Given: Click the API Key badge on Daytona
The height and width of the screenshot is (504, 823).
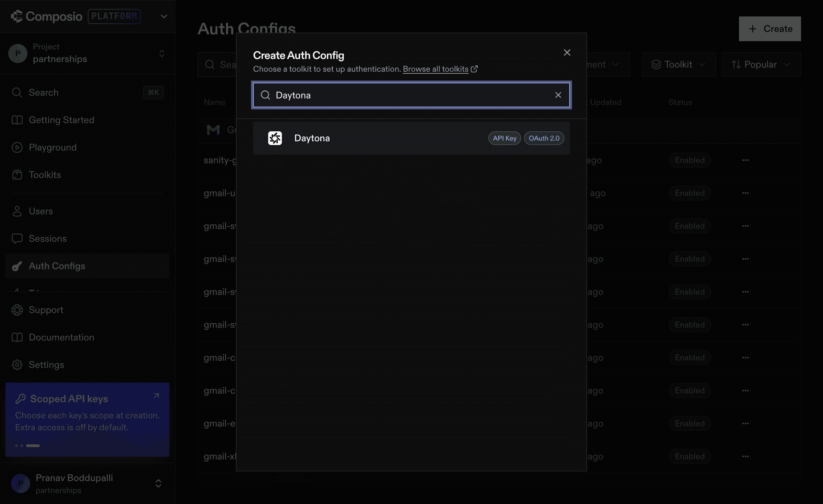Looking at the screenshot, I should (504, 138).
